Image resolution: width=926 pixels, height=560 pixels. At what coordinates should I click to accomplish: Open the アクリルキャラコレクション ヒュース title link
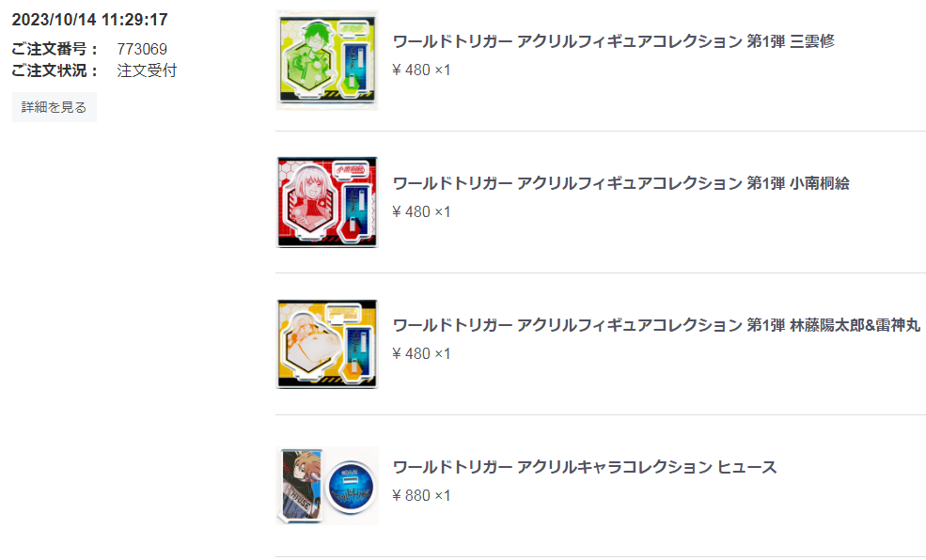[585, 467]
